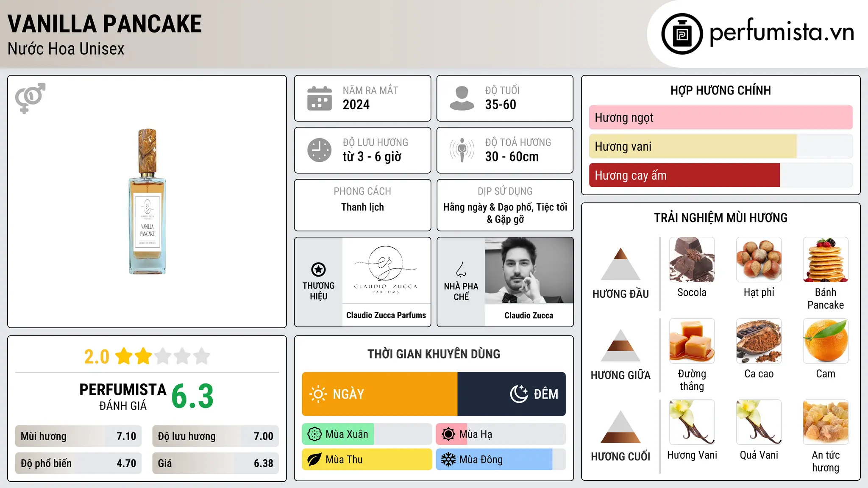The height and width of the screenshot is (488, 868).
Task: Open the Claudio Zucca perfumer name
Action: point(529,315)
